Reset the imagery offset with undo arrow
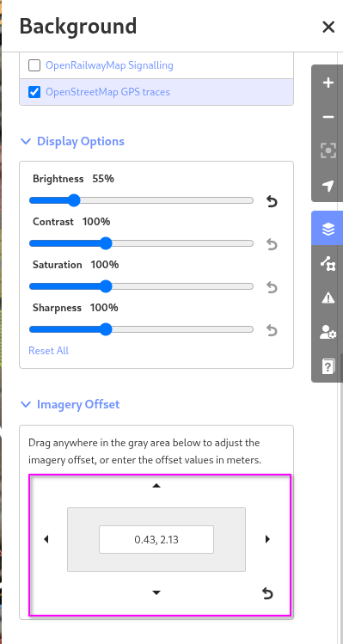This screenshot has width=343, height=644. click(x=267, y=593)
